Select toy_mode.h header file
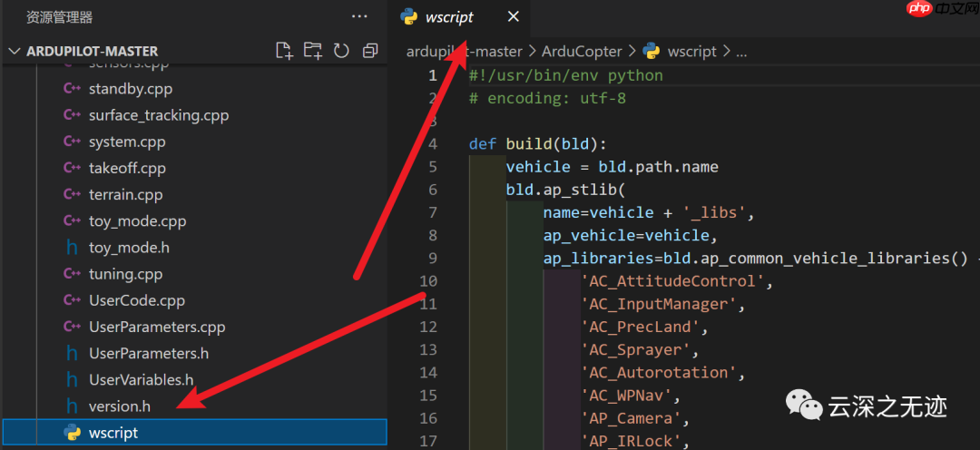This screenshot has width=980, height=450. point(129,248)
